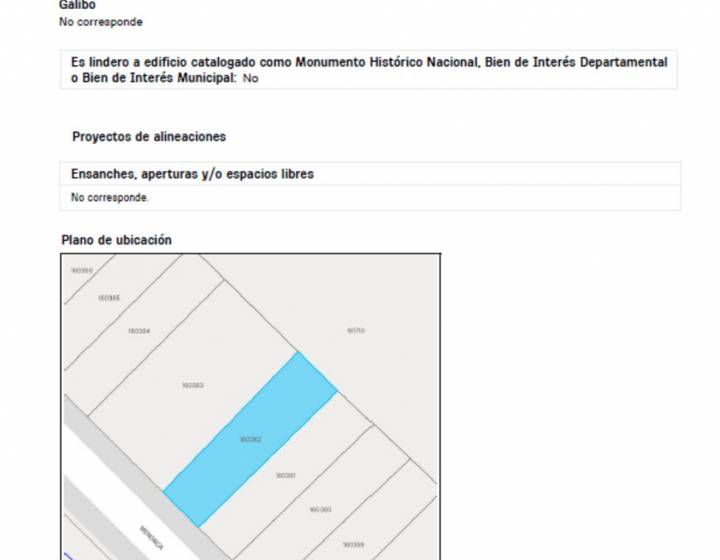The width and height of the screenshot is (720, 560).
Task: Click parcel label 160359 on map
Action: pyautogui.click(x=354, y=545)
